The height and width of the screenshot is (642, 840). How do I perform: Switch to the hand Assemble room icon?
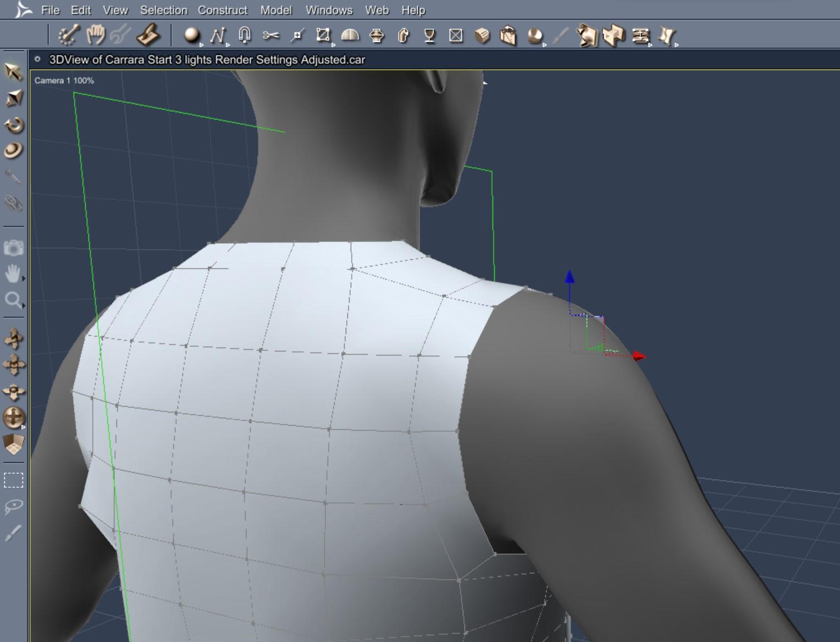point(96,35)
